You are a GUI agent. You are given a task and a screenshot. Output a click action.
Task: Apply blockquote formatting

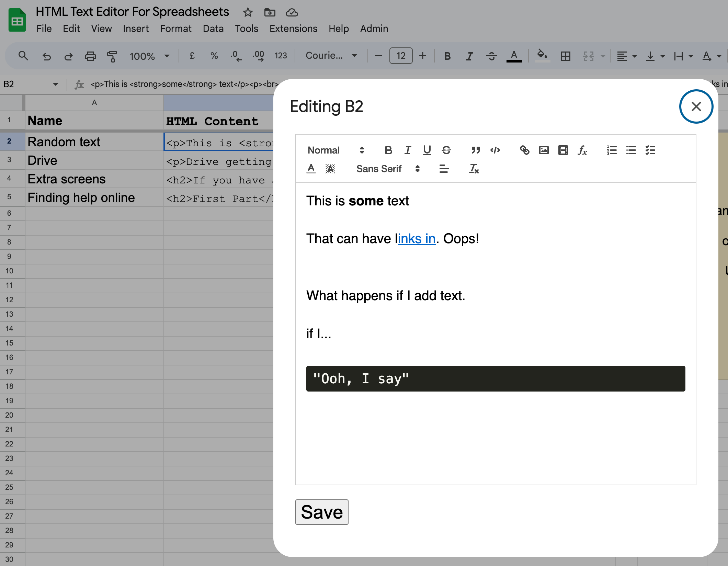(476, 150)
